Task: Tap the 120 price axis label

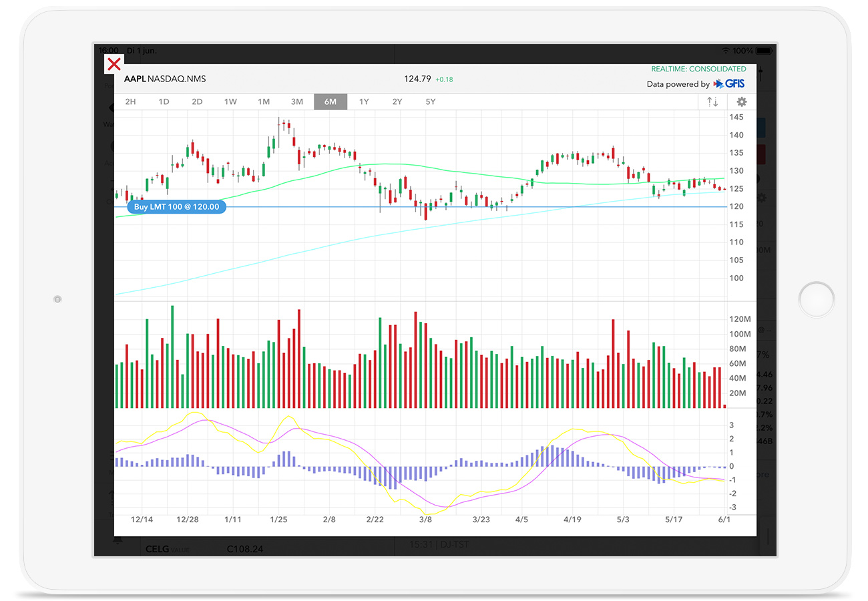Action: tap(737, 207)
